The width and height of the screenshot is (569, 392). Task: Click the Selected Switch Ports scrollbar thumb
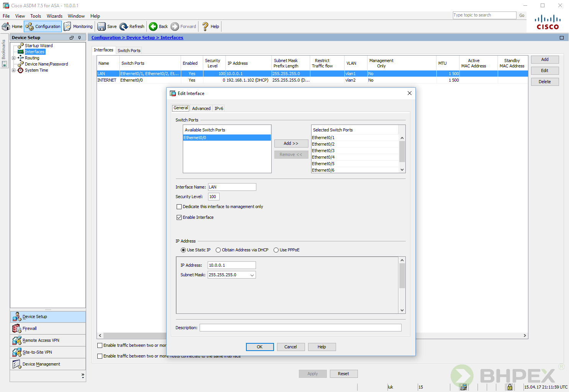pos(402,152)
